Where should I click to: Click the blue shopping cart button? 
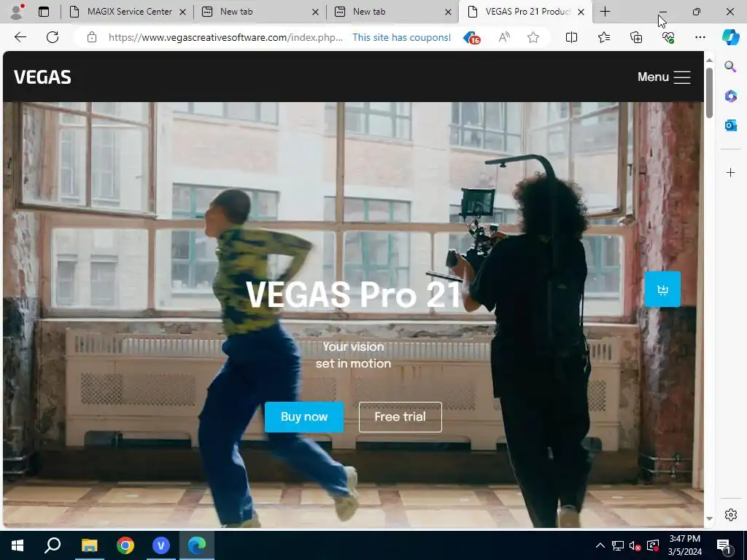662,289
